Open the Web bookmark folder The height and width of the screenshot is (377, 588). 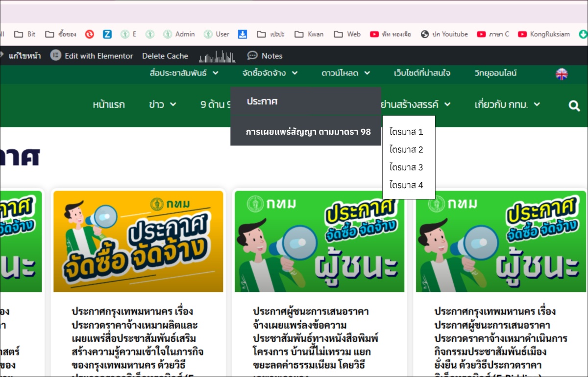point(347,34)
